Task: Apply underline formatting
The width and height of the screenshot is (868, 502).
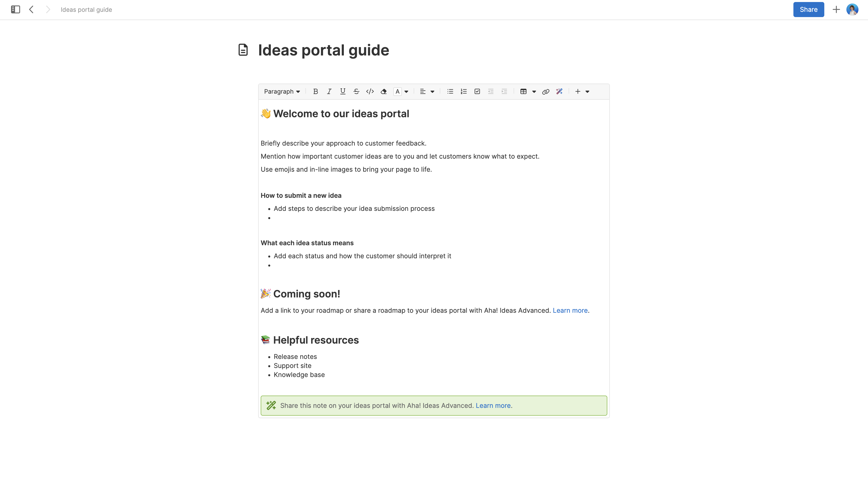Action: (342, 92)
